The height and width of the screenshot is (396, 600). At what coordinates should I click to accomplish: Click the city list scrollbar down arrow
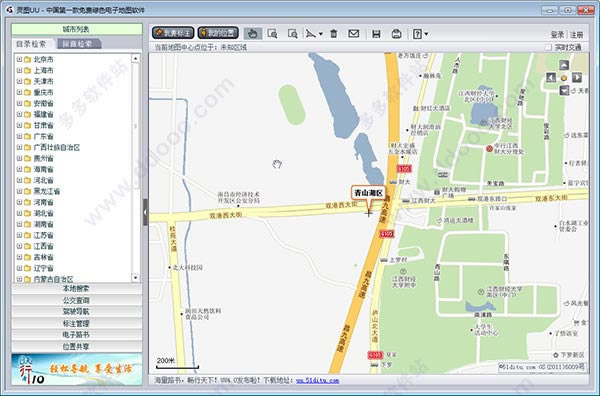tap(135, 277)
